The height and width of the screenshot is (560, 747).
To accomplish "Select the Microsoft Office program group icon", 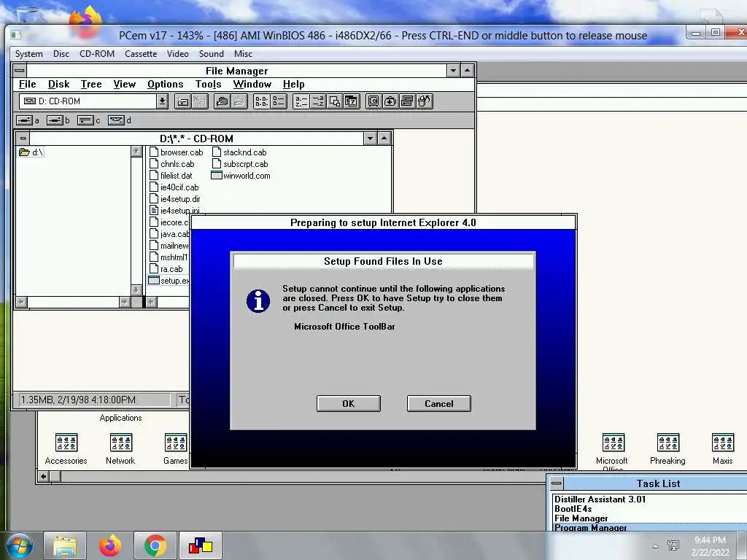I will click(613, 443).
